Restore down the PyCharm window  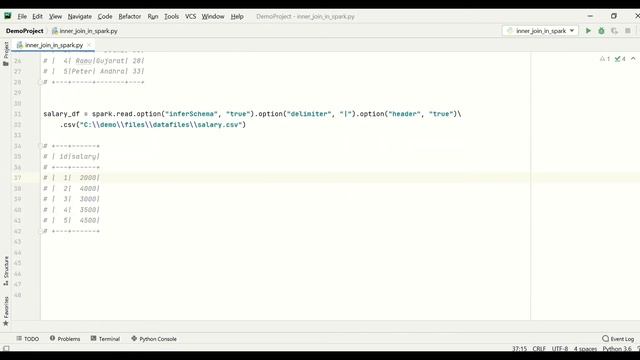614,16
